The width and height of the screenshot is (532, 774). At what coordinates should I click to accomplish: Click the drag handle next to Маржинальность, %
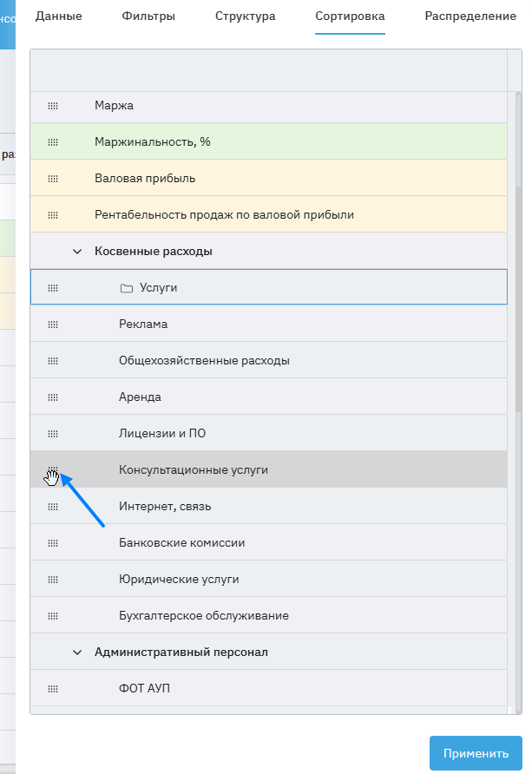click(x=53, y=142)
